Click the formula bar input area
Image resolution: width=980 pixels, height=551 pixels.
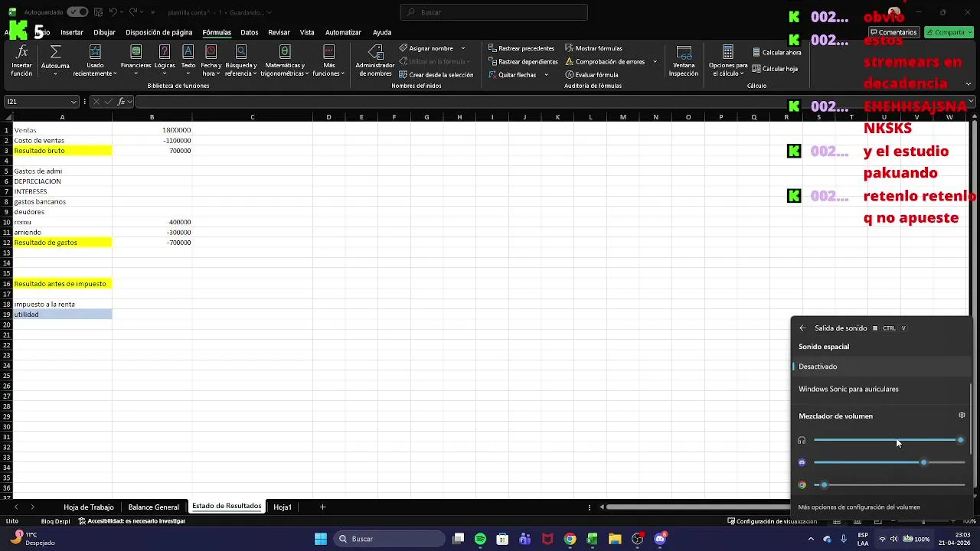click(x=550, y=102)
